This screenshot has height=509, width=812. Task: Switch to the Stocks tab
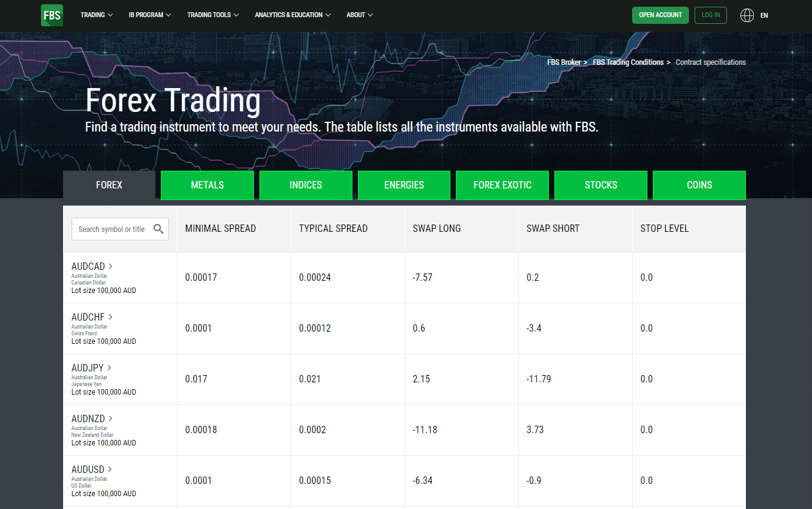click(601, 185)
